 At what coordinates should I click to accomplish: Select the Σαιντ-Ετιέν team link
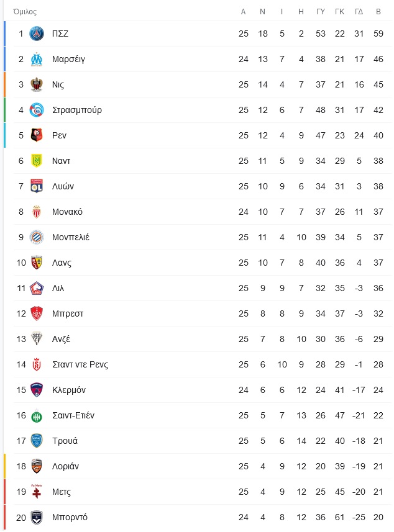tap(73, 415)
